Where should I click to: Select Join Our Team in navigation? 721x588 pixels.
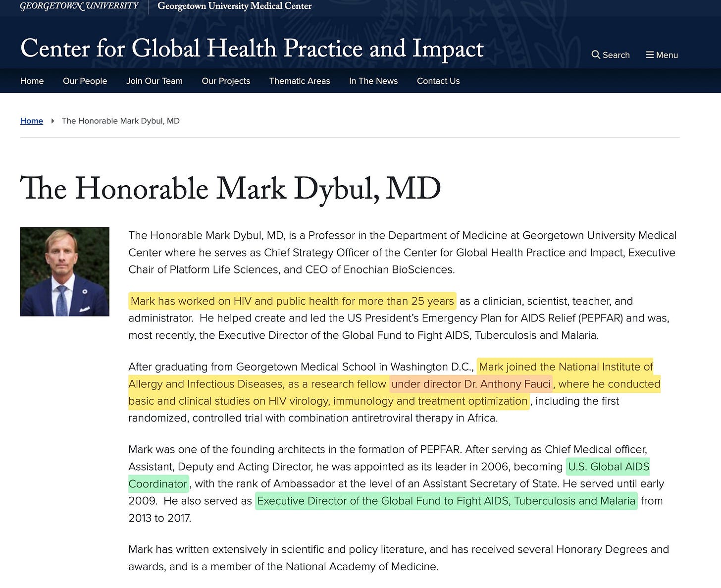[154, 81]
